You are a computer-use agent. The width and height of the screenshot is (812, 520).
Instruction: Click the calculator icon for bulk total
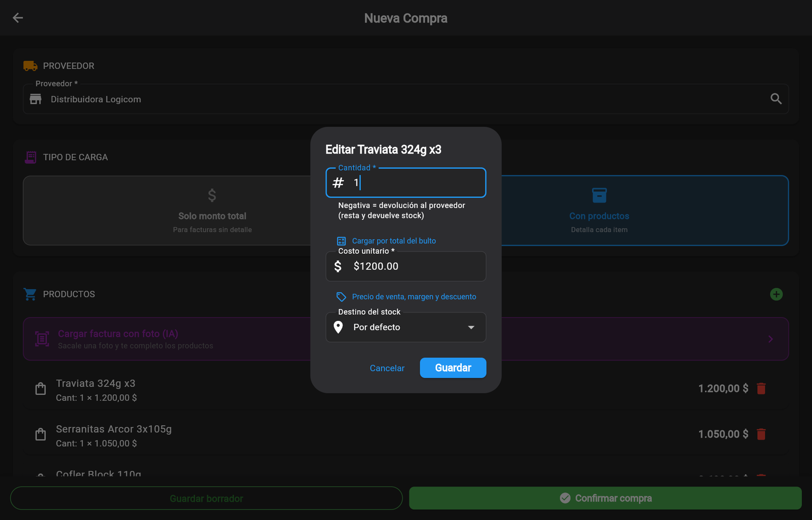tap(341, 241)
